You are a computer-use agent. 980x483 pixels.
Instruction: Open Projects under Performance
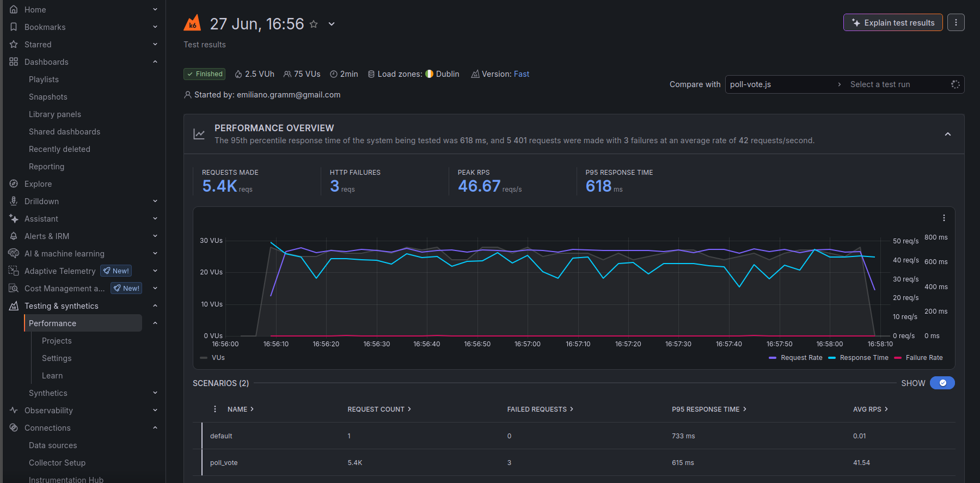pyautogui.click(x=57, y=341)
